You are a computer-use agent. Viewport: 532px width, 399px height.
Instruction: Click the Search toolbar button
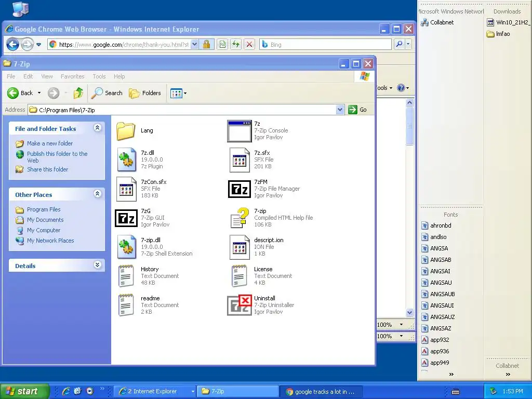tap(107, 93)
